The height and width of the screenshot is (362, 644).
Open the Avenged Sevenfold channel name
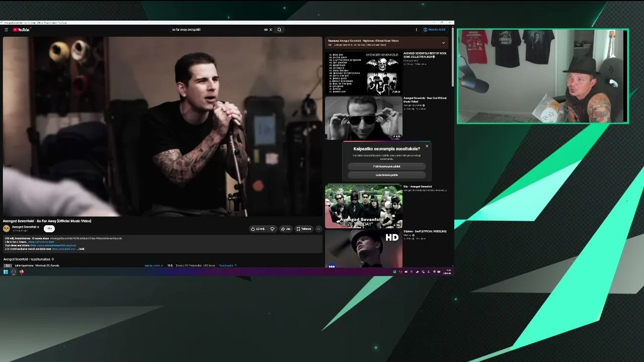[24, 227]
